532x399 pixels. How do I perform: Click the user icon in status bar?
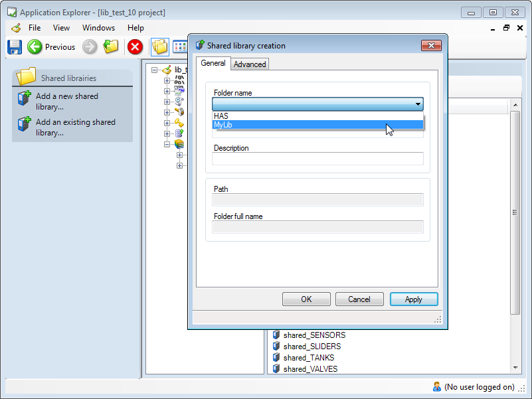click(436, 386)
